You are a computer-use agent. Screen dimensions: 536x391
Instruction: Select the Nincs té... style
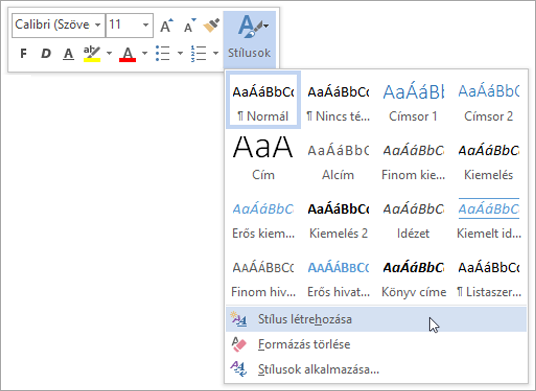click(x=338, y=100)
